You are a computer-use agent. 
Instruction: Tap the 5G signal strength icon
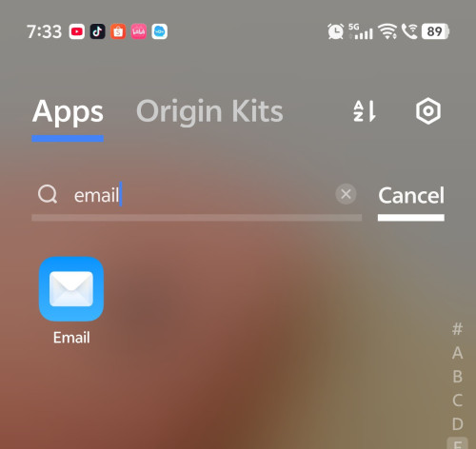tap(361, 31)
